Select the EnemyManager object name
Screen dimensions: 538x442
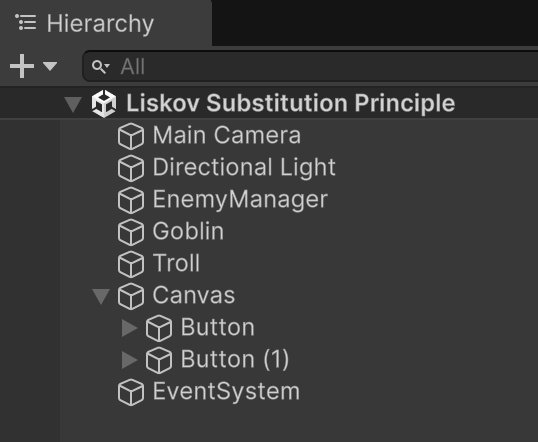coord(240,200)
